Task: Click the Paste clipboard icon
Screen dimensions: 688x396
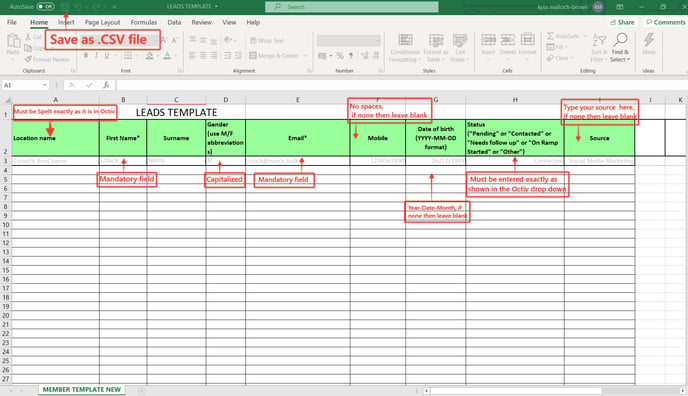Action: (x=14, y=41)
